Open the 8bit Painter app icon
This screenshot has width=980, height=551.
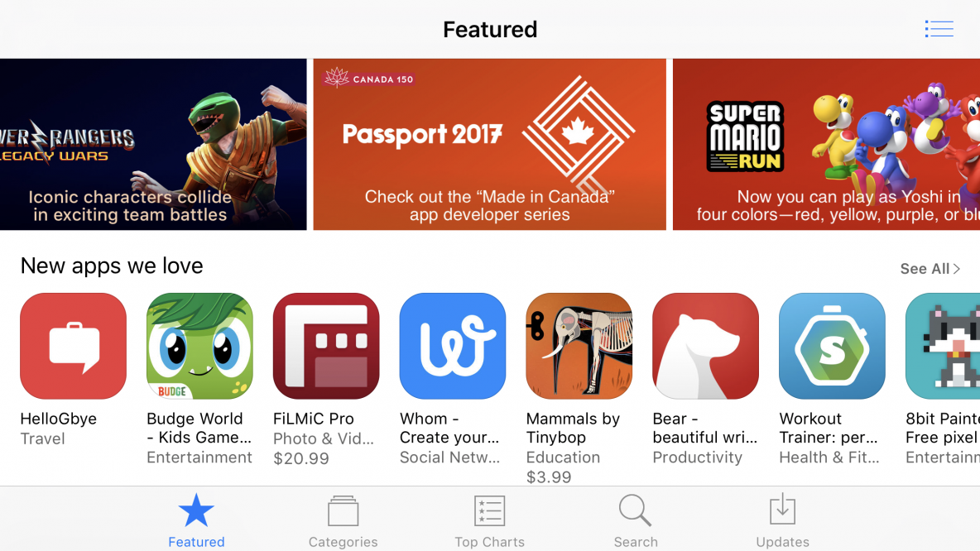pos(943,346)
